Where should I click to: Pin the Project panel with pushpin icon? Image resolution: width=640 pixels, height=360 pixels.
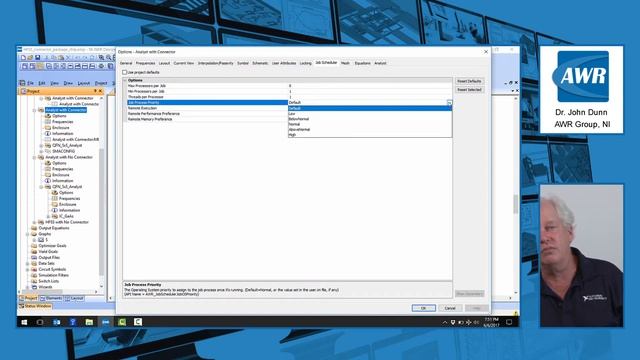coord(96,91)
